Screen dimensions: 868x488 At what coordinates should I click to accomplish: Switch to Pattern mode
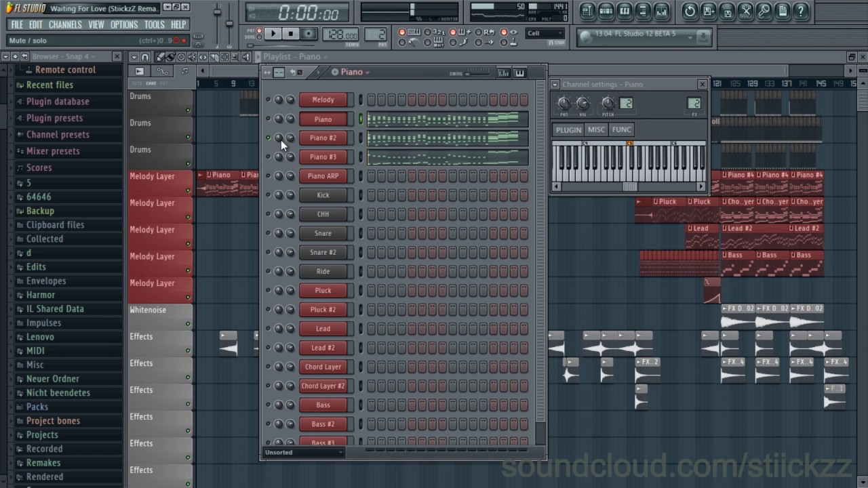point(259,30)
